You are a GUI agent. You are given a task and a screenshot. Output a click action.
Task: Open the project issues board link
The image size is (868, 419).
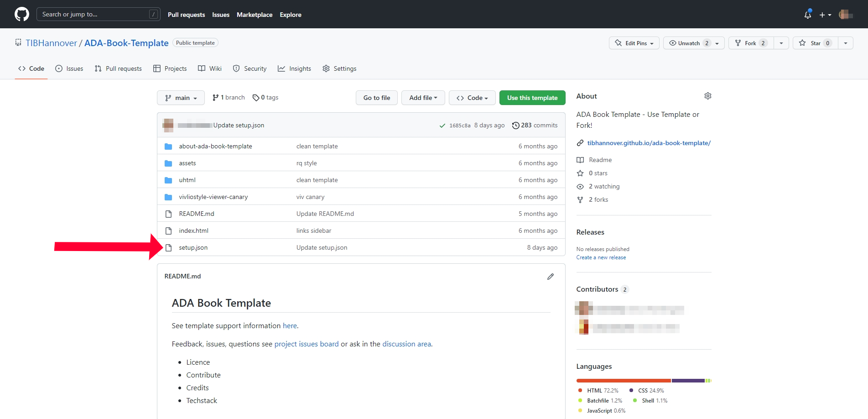(306, 344)
